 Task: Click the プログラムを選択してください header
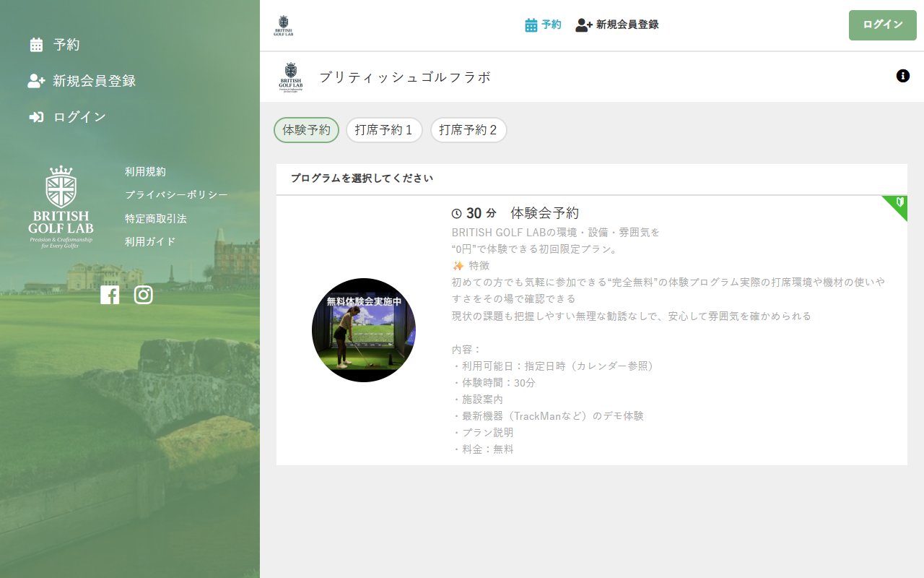pos(362,178)
